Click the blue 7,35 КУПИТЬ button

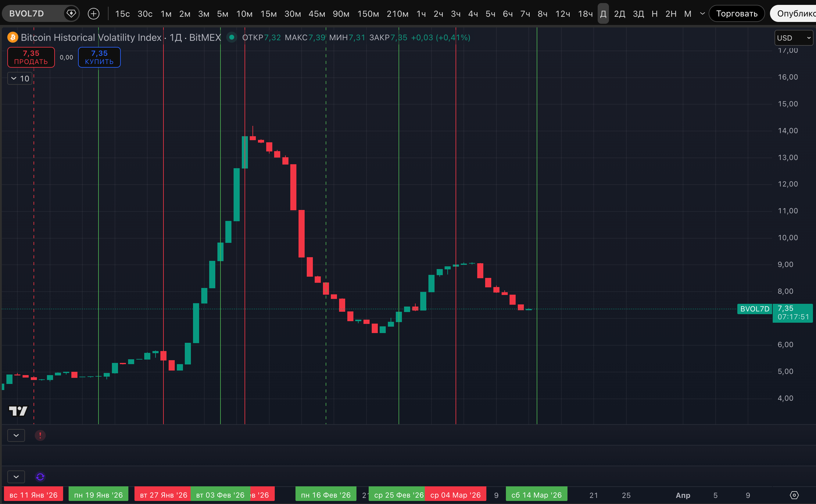coord(99,57)
